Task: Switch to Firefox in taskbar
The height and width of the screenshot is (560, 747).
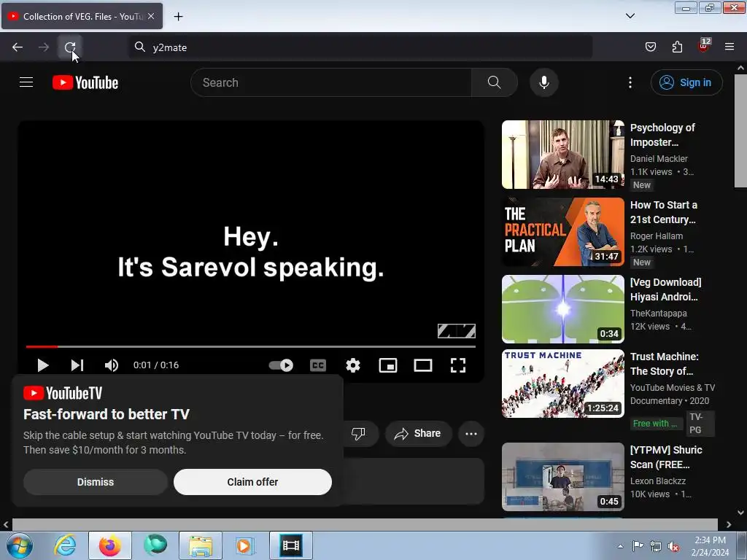Action: click(x=110, y=545)
